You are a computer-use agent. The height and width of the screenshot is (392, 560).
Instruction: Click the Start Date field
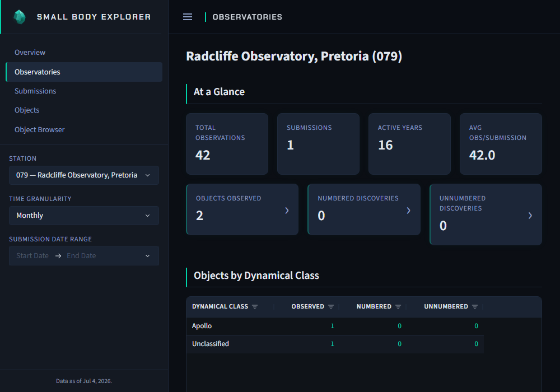click(32, 255)
